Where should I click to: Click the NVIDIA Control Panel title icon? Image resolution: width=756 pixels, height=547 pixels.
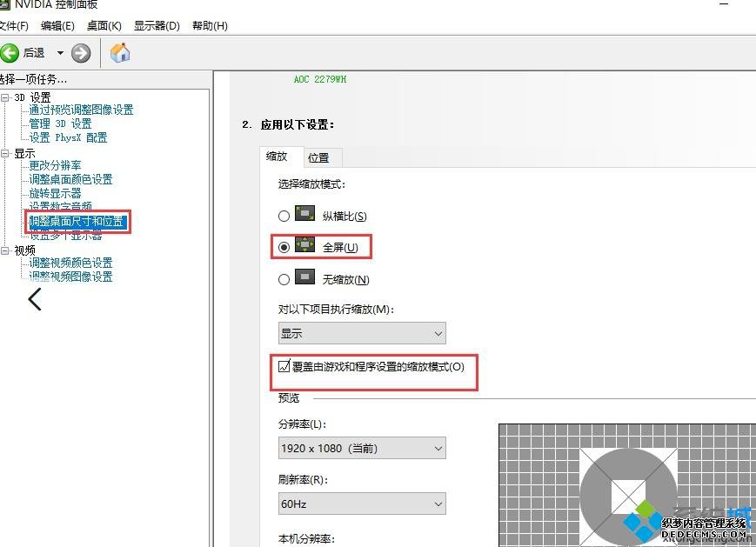pos(3,4)
